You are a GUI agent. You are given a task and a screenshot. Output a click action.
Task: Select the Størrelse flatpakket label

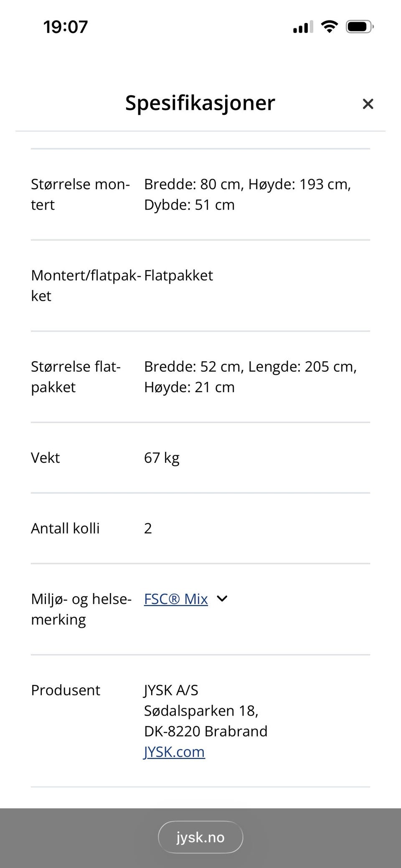76,377
